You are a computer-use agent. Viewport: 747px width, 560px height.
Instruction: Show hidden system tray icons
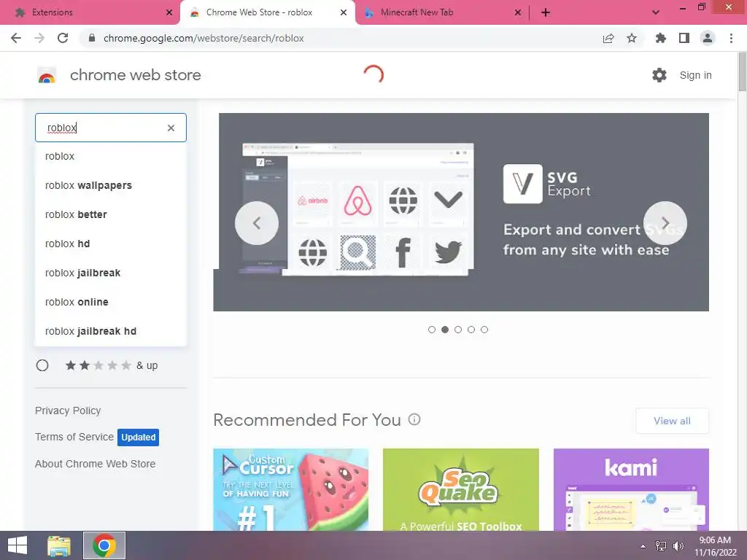[643, 546]
